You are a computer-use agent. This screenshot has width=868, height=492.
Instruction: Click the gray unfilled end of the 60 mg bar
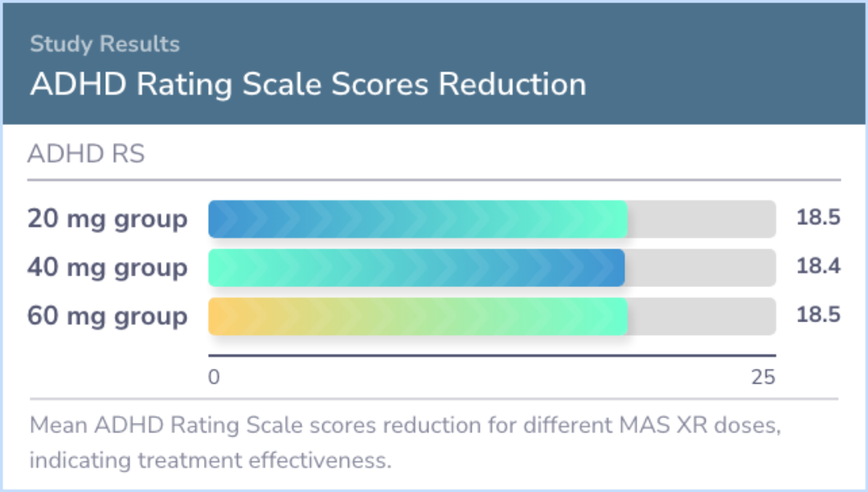click(x=701, y=316)
